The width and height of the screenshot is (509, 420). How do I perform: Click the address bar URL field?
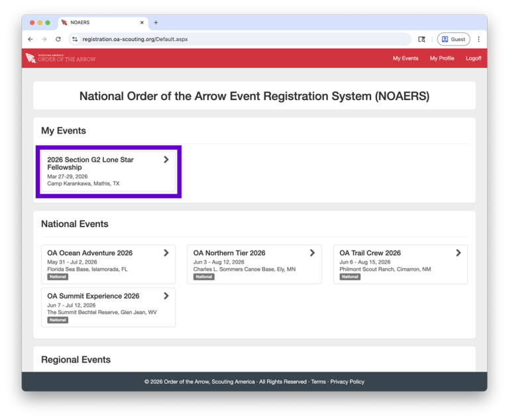pyautogui.click(x=239, y=39)
